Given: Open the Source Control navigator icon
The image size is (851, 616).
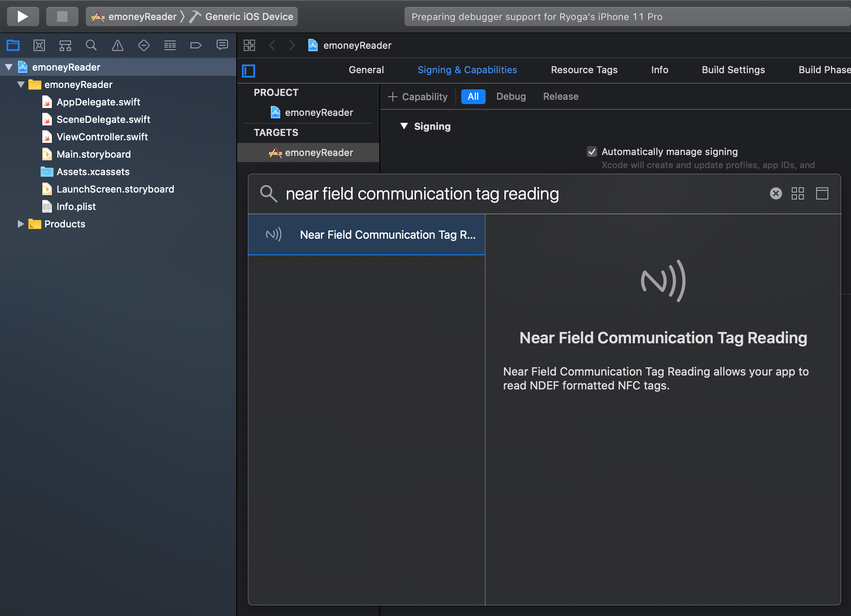Looking at the screenshot, I should [39, 45].
